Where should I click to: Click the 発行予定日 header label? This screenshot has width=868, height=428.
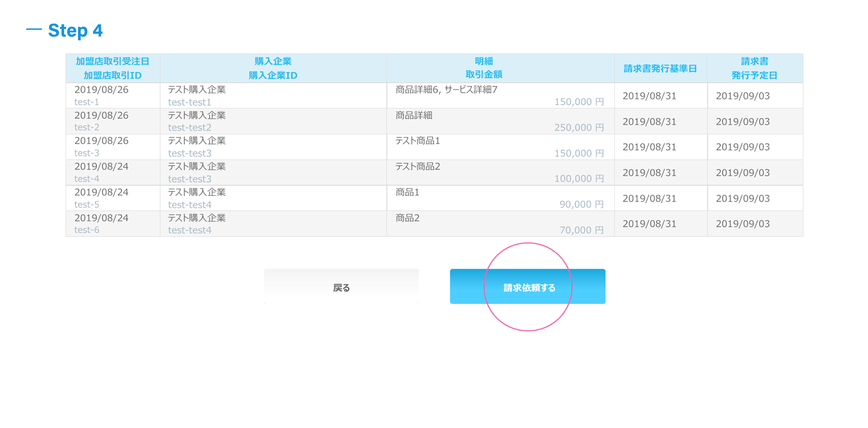pyautogui.click(x=754, y=75)
